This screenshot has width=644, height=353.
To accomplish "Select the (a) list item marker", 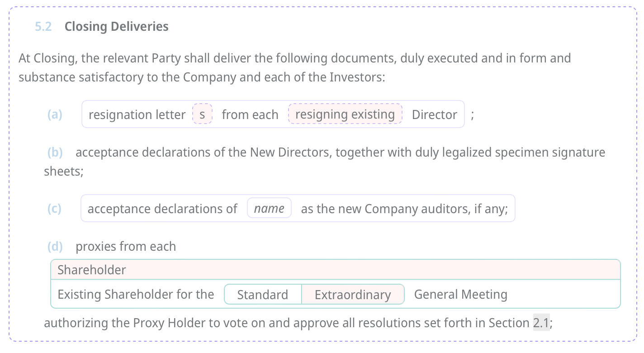I will (55, 114).
